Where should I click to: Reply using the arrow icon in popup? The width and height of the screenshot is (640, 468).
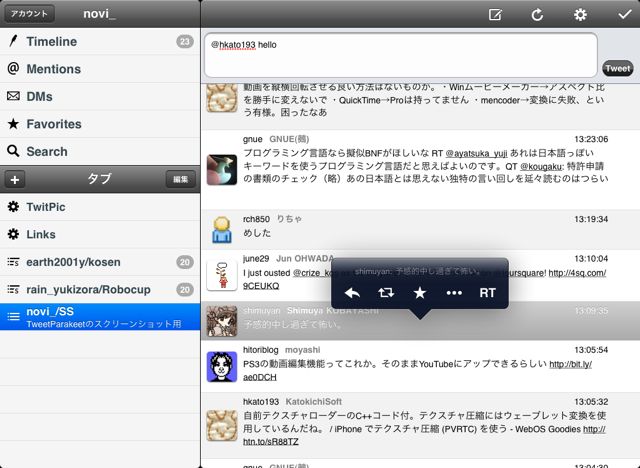coord(352,293)
